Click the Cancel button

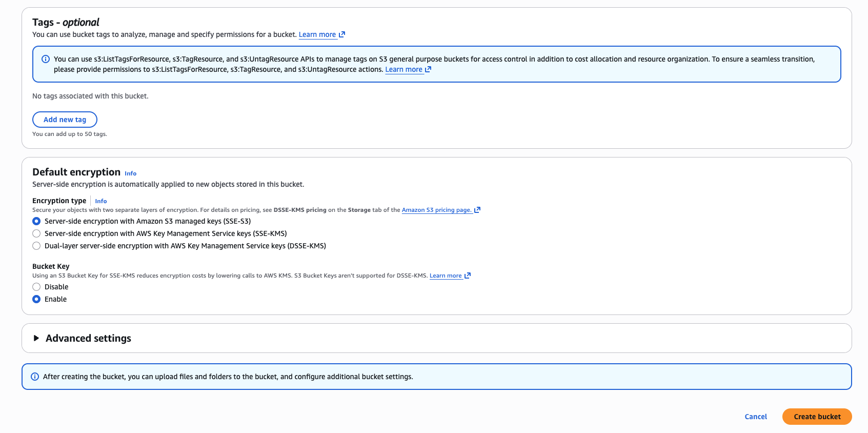[x=756, y=417]
